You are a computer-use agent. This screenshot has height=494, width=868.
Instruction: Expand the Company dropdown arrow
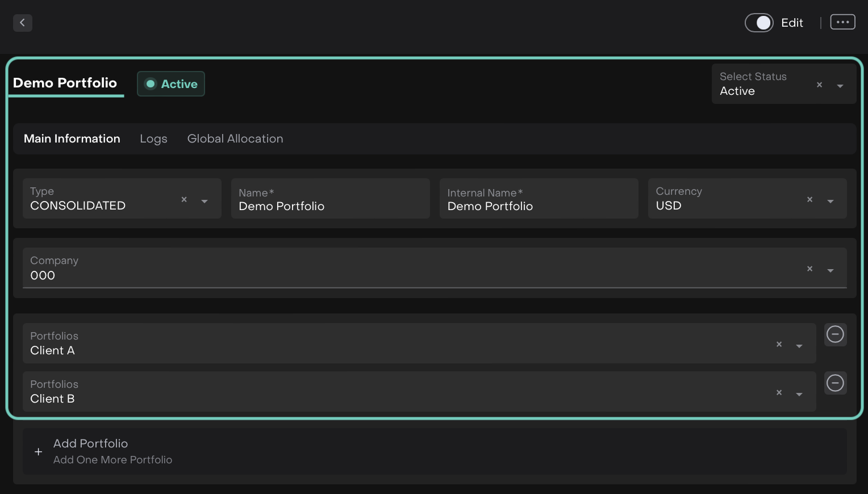point(831,270)
